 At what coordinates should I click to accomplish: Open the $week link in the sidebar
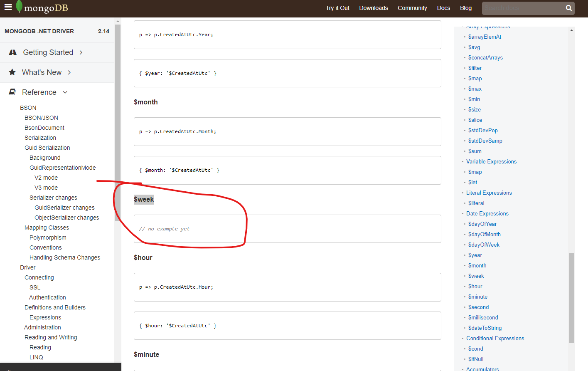[x=476, y=276]
